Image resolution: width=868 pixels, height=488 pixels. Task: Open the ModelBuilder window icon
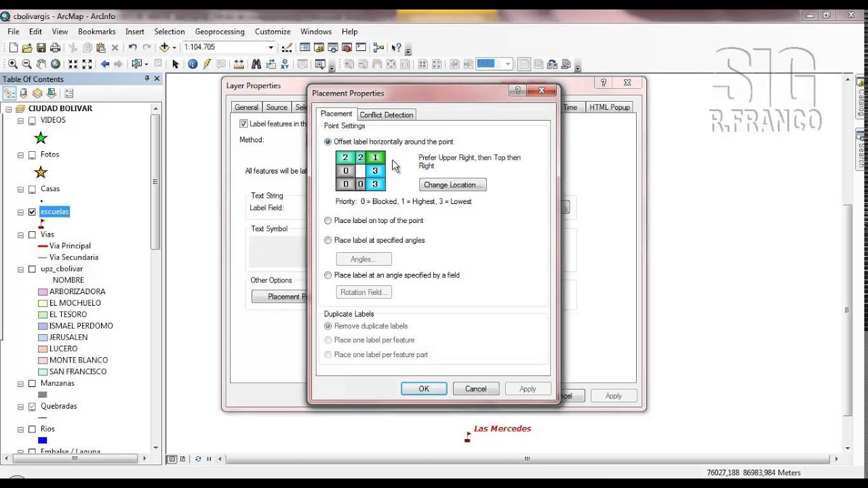pos(378,47)
